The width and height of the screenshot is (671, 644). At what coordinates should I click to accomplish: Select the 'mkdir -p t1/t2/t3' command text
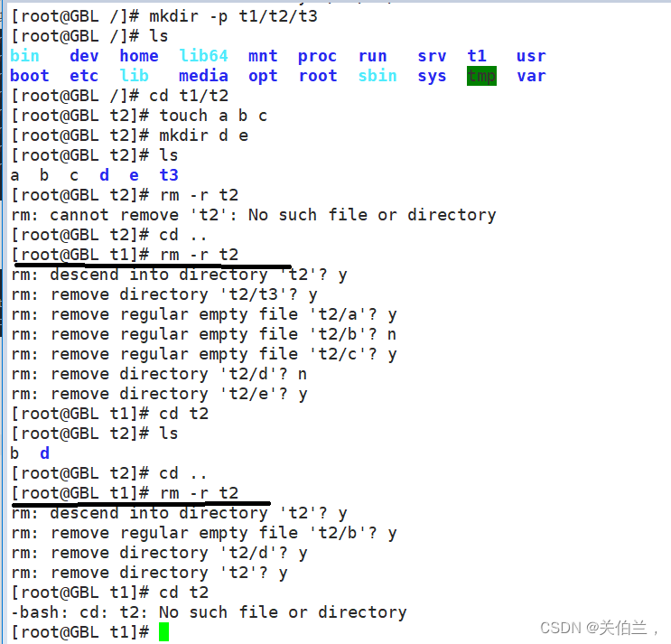pyautogui.click(x=233, y=16)
